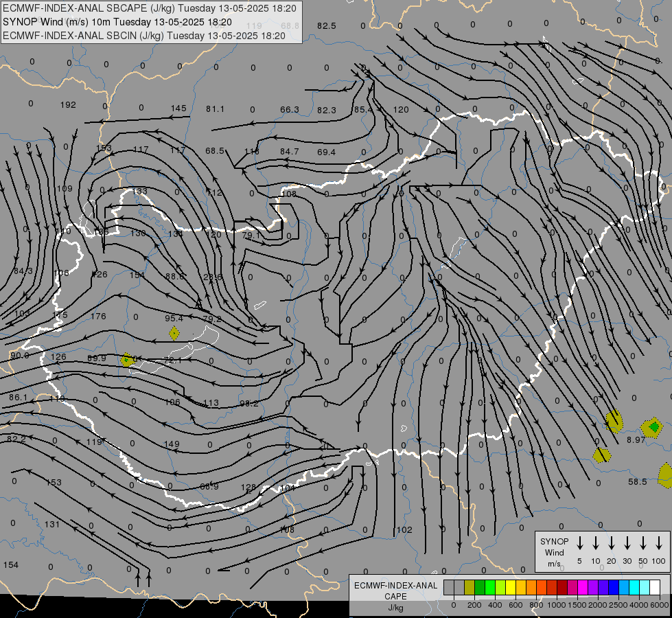Click the CAPE value 149

pos(172,444)
